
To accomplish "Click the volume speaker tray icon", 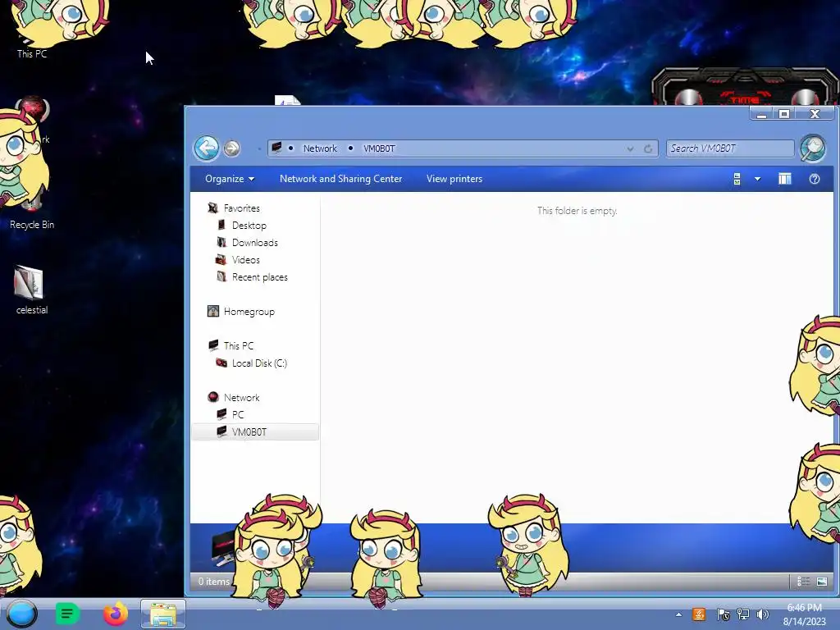I will click(762, 614).
